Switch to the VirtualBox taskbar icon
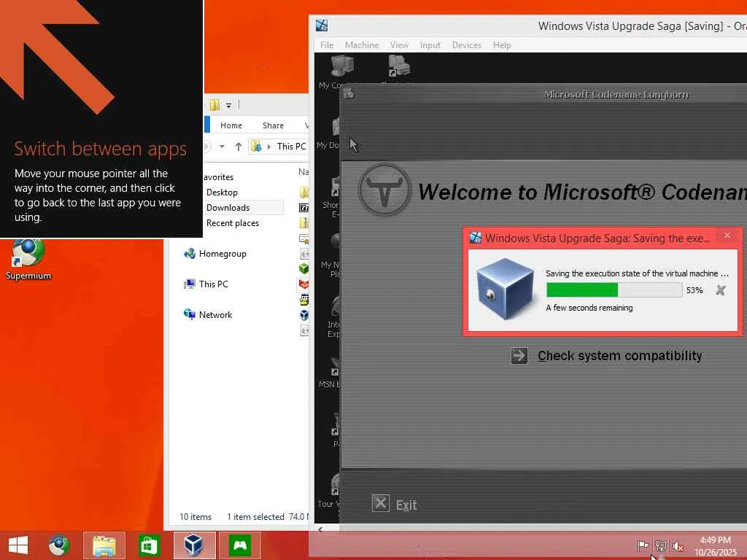The height and width of the screenshot is (560, 747). (194, 545)
